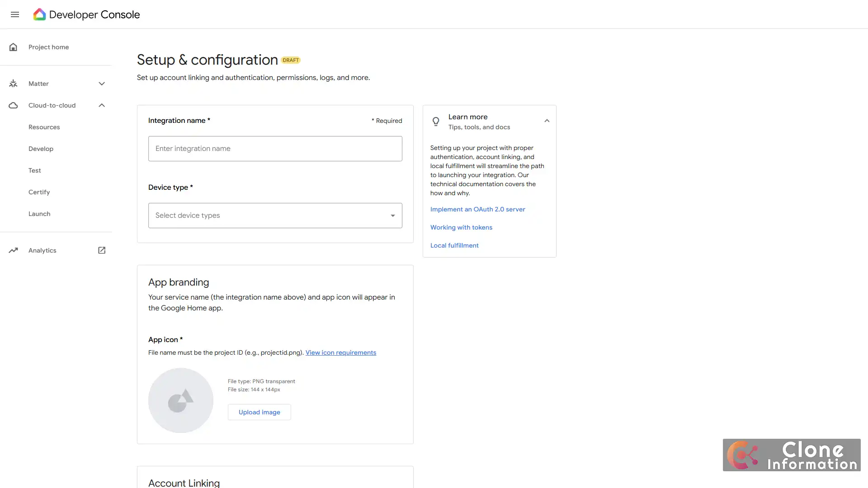The height and width of the screenshot is (488, 868).
Task: Collapse the Learn more tips panel
Action: click(547, 121)
